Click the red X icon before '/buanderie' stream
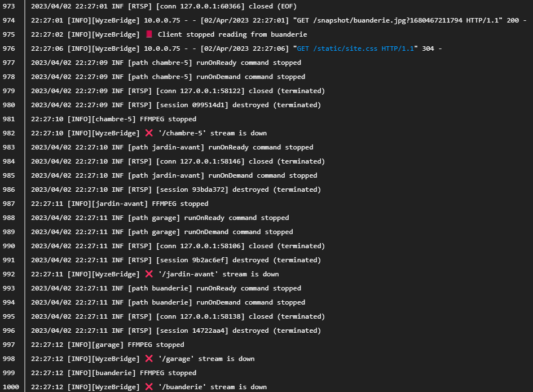The image size is (533, 392). point(149,387)
